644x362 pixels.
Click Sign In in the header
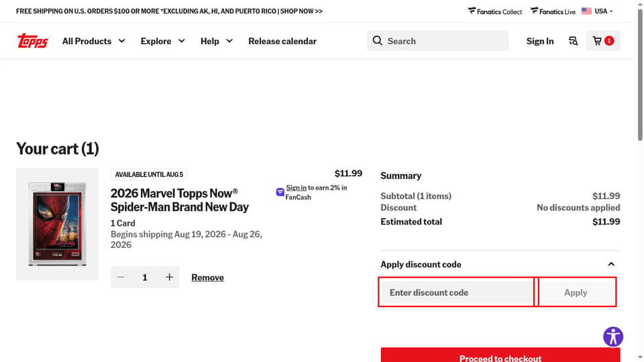[539, 41]
